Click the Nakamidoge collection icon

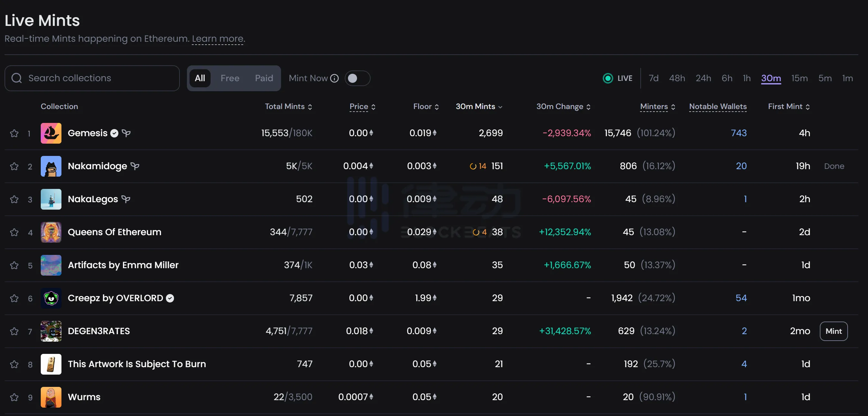click(x=51, y=166)
